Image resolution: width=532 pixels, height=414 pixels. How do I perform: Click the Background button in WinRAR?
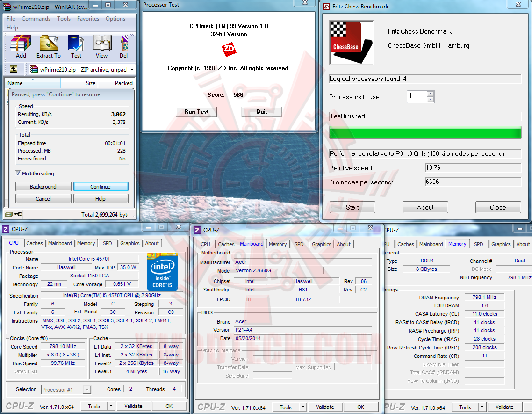tap(43, 187)
